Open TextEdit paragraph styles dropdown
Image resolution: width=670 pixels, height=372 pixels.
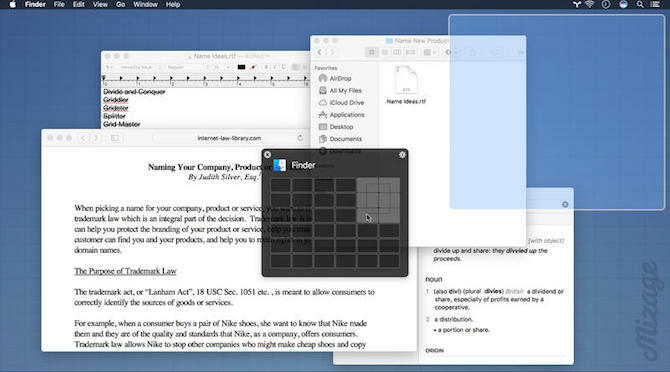click(x=109, y=67)
